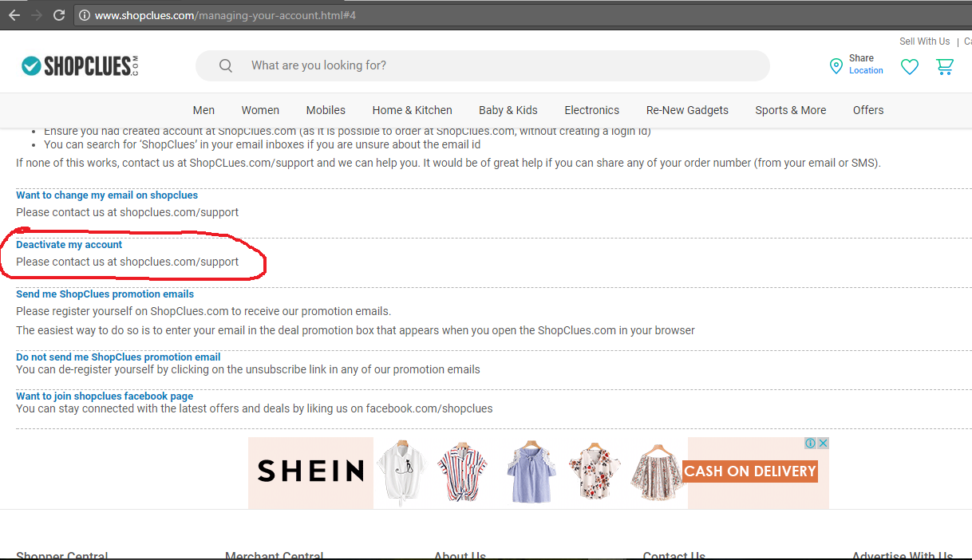Click 'Please contact us at shopclues.com/support' under Deactivate my account
The width and height of the screenshot is (972, 560).
click(128, 262)
